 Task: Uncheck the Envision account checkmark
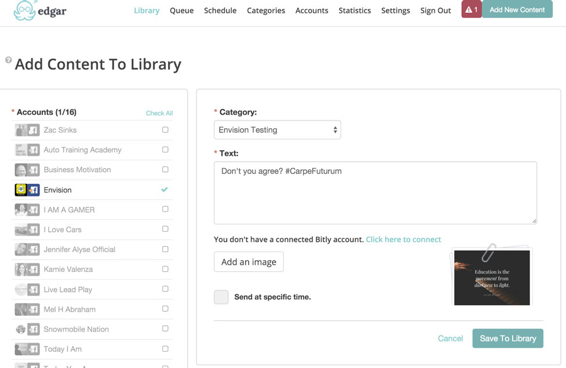pyautogui.click(x=165, y=189)
